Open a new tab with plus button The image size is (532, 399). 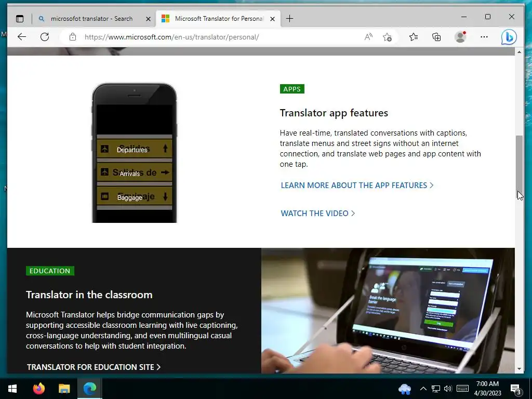289,19
